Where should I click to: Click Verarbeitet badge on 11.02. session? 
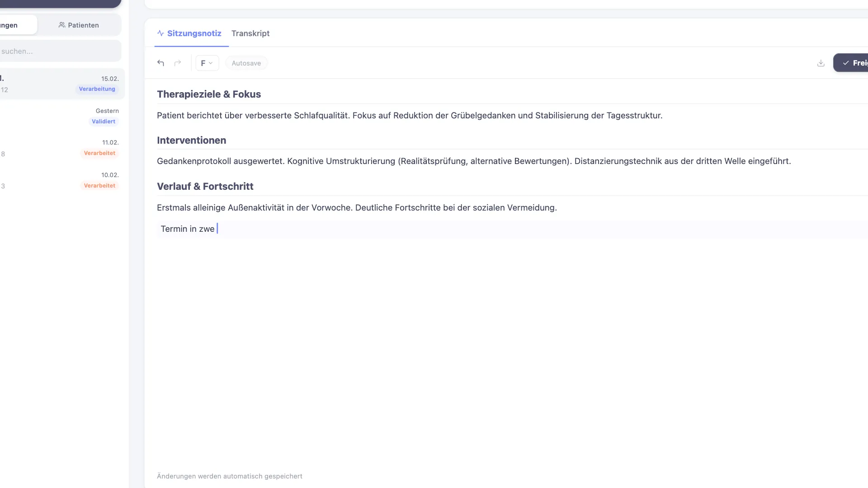[99, 153]
